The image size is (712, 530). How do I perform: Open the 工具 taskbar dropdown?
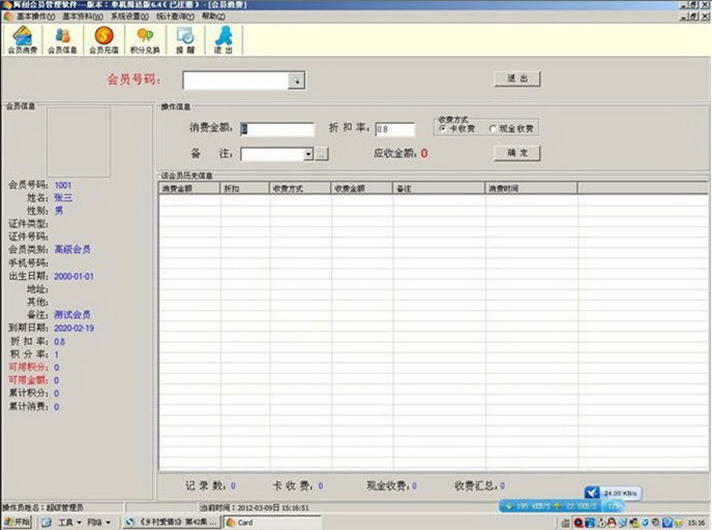point(69,522)
